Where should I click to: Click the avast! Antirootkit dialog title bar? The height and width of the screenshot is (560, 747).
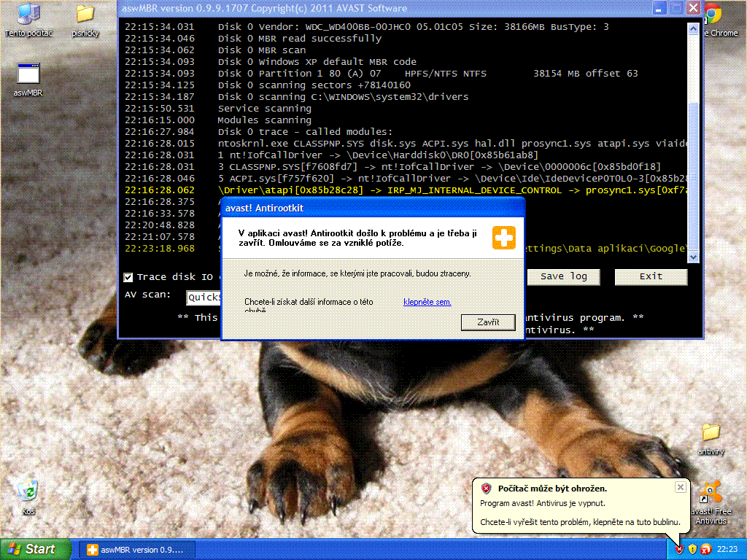pyautogui.click(x=373, y=208)
